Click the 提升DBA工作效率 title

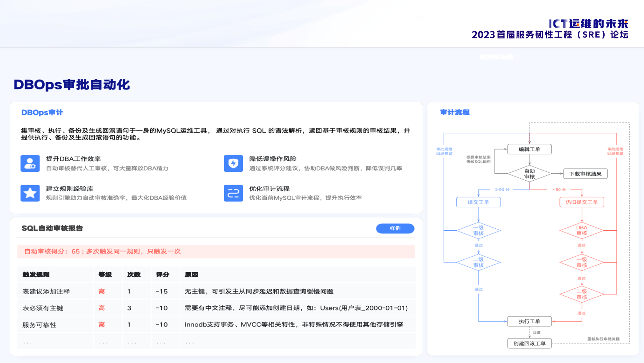pyautogui.click(x=73, y=159)
